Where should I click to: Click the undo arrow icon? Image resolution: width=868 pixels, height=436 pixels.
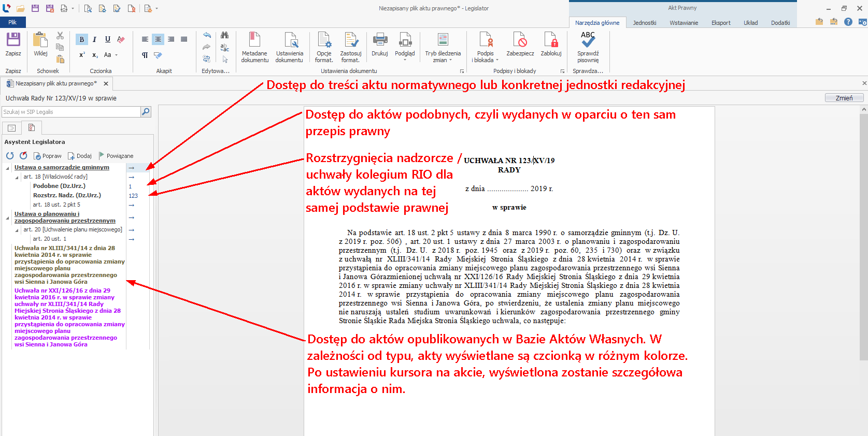point(207,35)
